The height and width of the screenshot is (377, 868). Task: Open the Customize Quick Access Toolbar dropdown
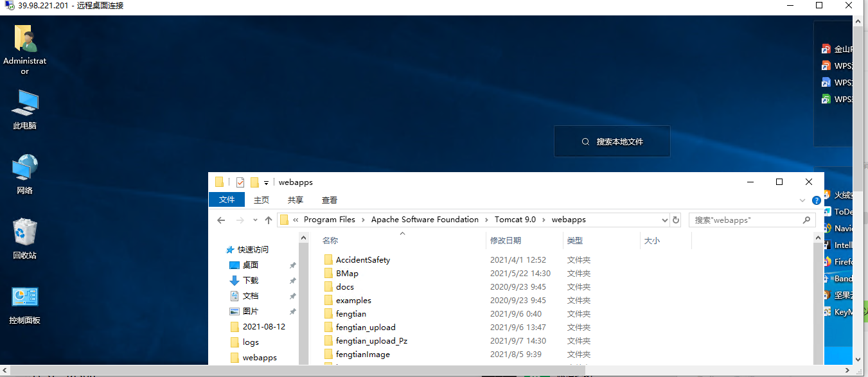pos(266,183)
